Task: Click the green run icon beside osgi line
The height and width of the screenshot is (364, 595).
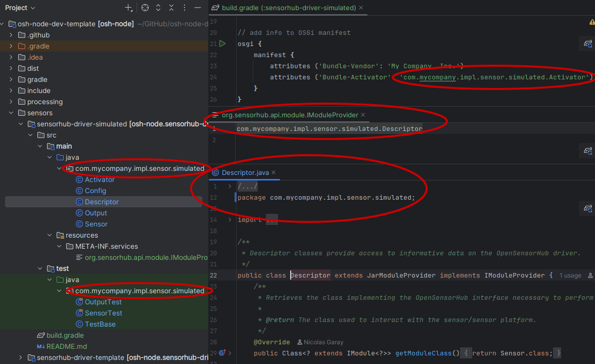Action: [x=222, y=44]
